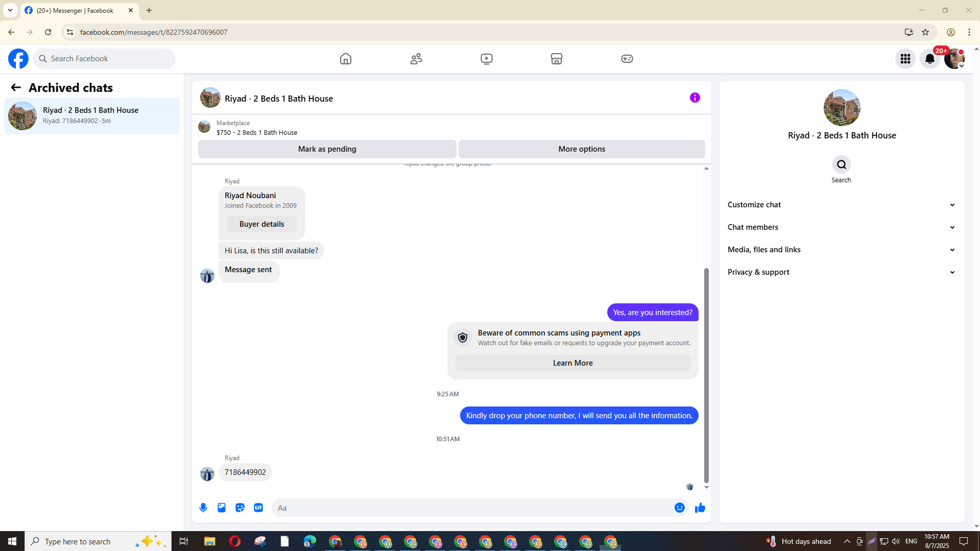Open the Gaming icon in top navigation
The height and width of the screenshot is (551, 980).
point(627,59)
